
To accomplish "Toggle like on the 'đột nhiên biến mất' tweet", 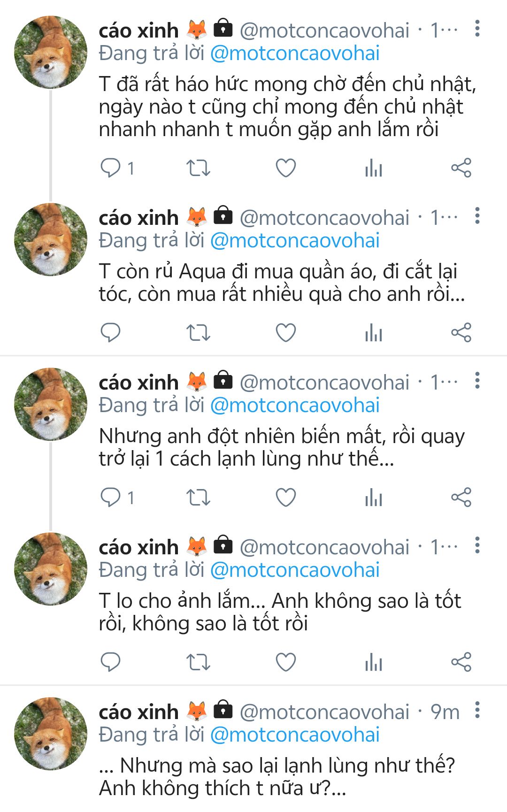I will [x=285, y=498].
